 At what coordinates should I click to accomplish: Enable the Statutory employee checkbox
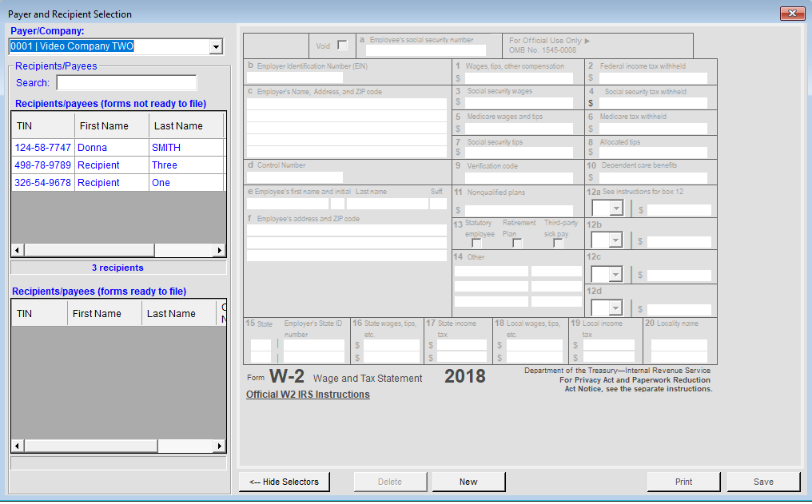tap(477, 244)
